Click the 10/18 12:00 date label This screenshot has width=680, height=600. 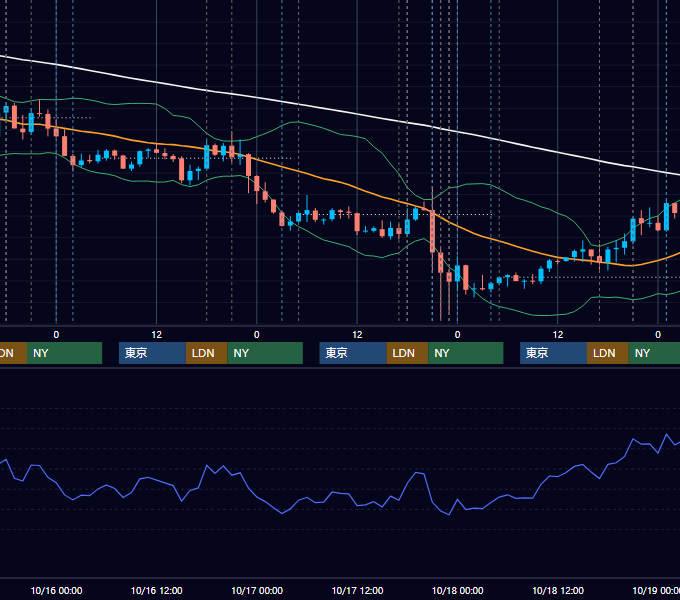[x=558, y=590]
